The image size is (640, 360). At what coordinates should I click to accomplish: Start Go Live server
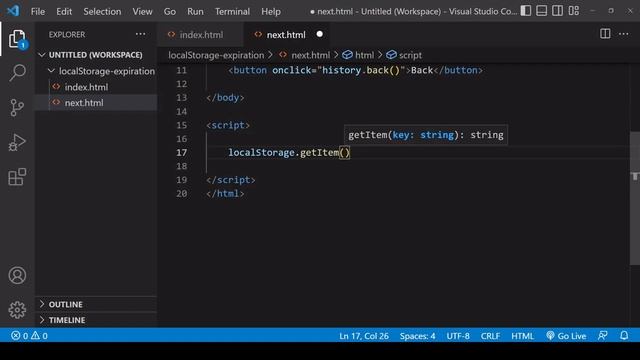click(x=566, y=336)
